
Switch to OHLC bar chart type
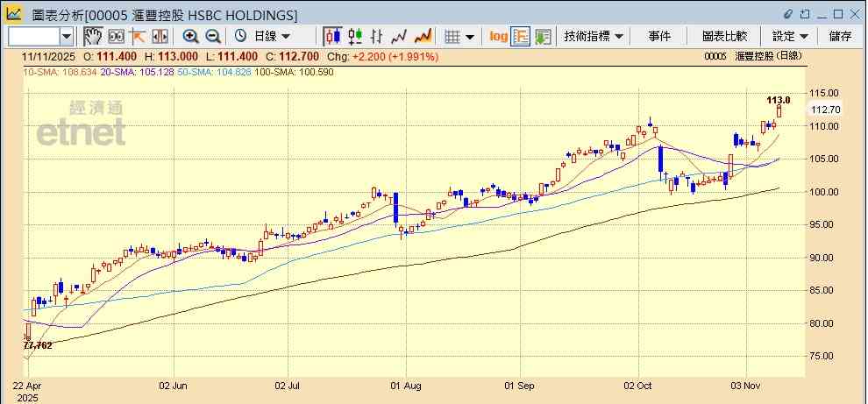coord(378,36)
